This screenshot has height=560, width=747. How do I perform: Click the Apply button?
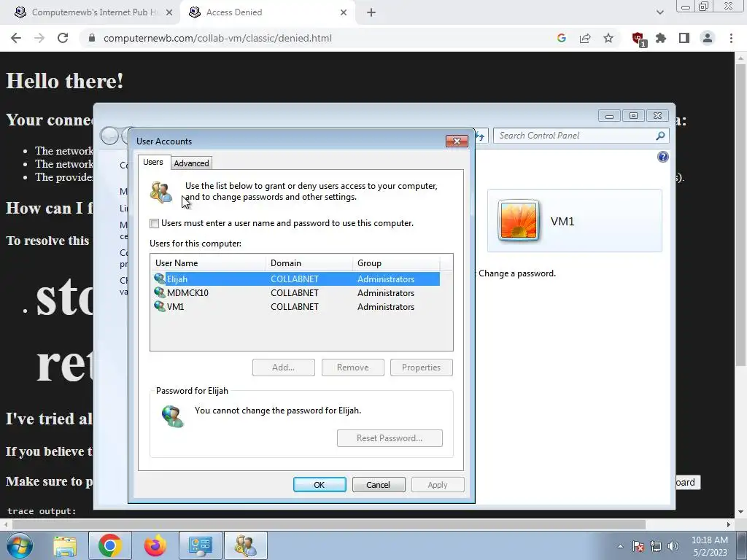[438, 485]
